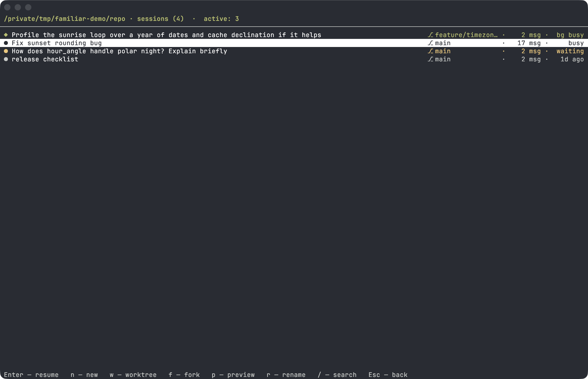Image resolution: width=588 pixels, height=379 pixels.
Task: Select session 'release checklist'
Action: tap(294, 59)
